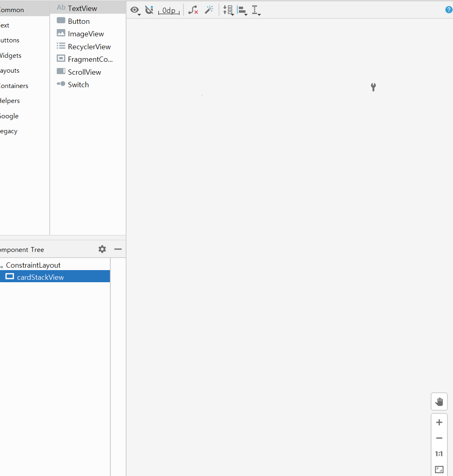Select cardStackView in Component Tree
453x476 pixels.
tap(55, 277)
